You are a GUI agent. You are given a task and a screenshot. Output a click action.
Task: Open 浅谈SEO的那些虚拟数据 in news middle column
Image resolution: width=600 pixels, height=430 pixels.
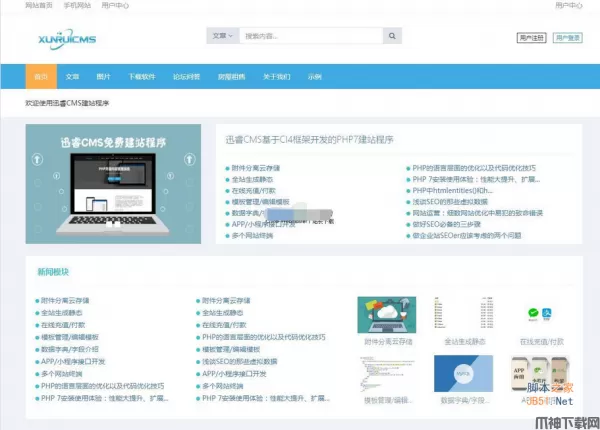(240, 362)
